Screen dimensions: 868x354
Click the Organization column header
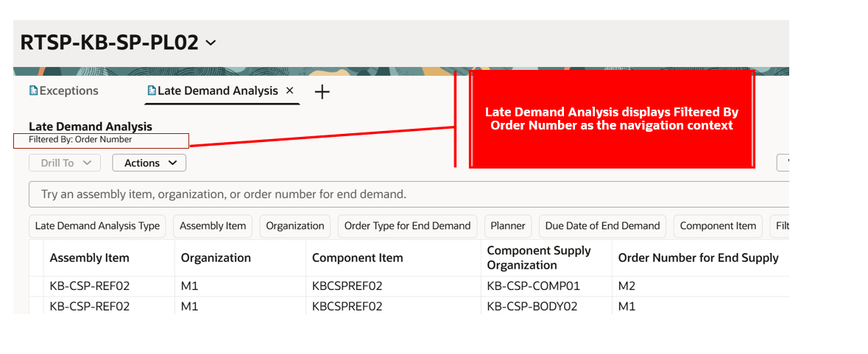point(240,258)
